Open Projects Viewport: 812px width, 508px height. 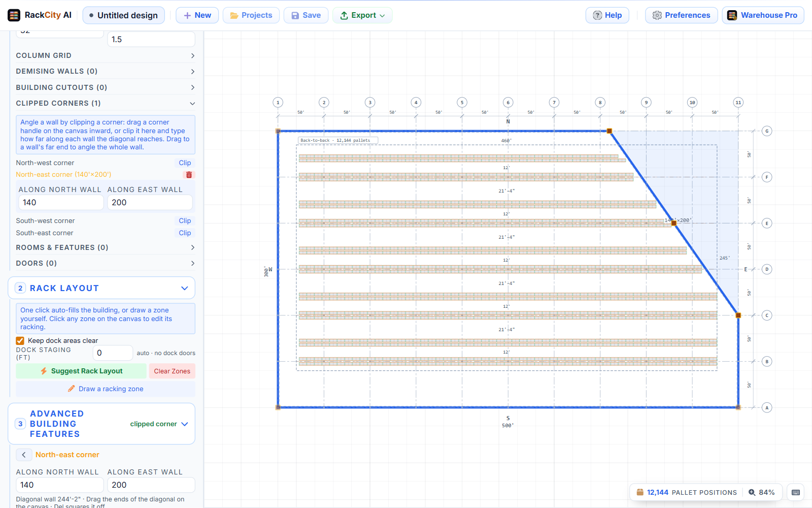(x=251, y=15)
